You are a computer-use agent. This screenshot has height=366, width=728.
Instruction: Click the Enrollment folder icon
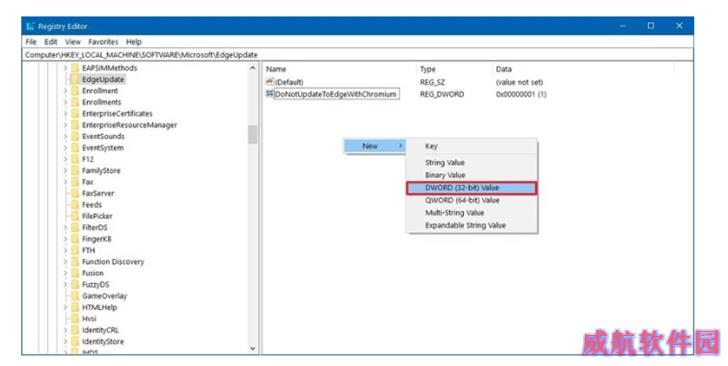coord(75,91)
